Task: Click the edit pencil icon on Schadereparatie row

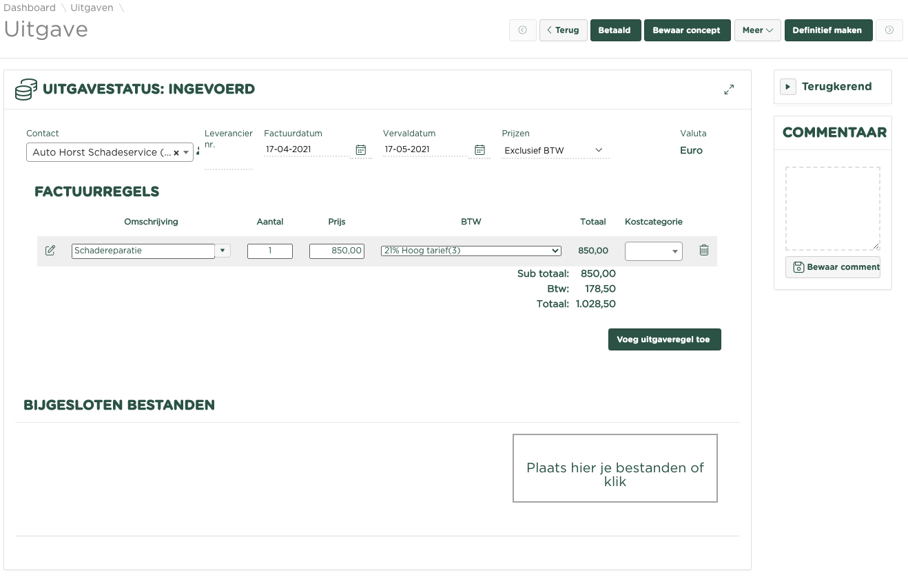Action: pyautogui.click(x=50, y=251)
